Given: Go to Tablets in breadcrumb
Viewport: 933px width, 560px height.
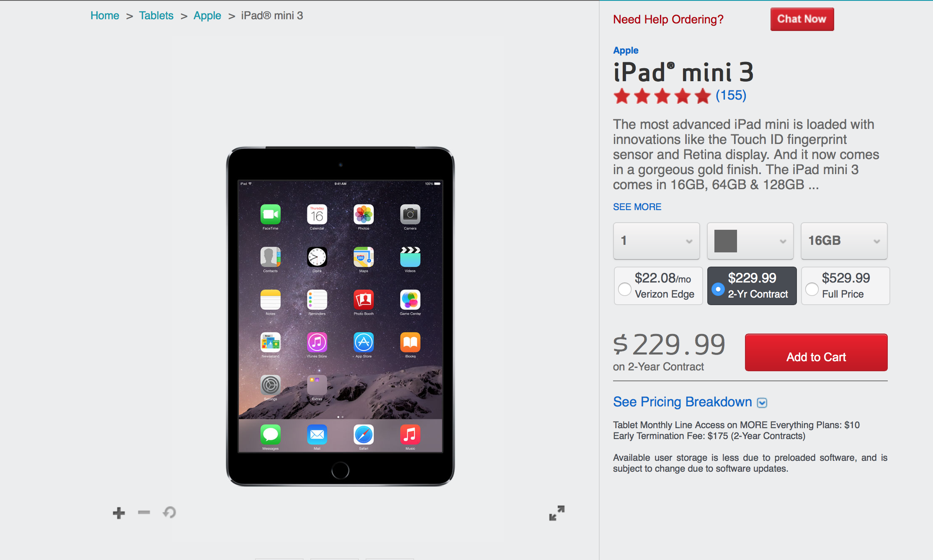Looking at the screenshot, I should pos(156,15).
